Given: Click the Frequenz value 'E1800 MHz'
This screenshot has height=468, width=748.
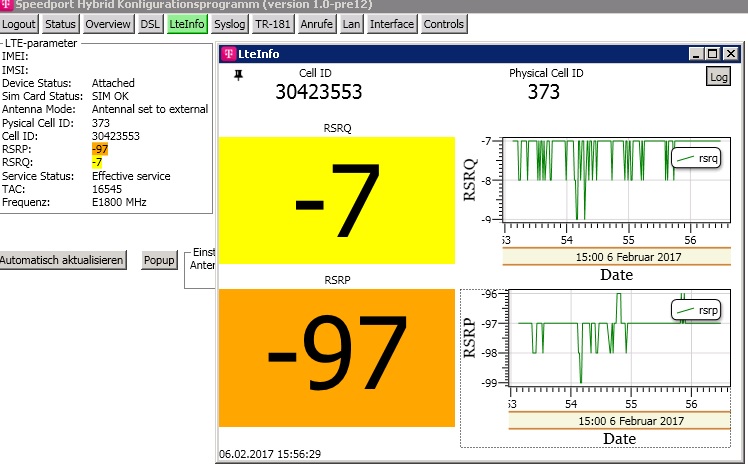Looking at the screenshot, I should pyautogui.click(x=119, y=202).
